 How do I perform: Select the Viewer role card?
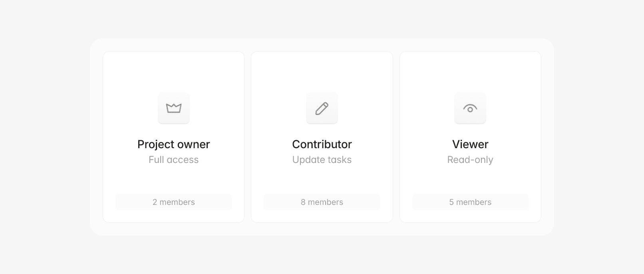pyautogui.click(x=470, y=80)
